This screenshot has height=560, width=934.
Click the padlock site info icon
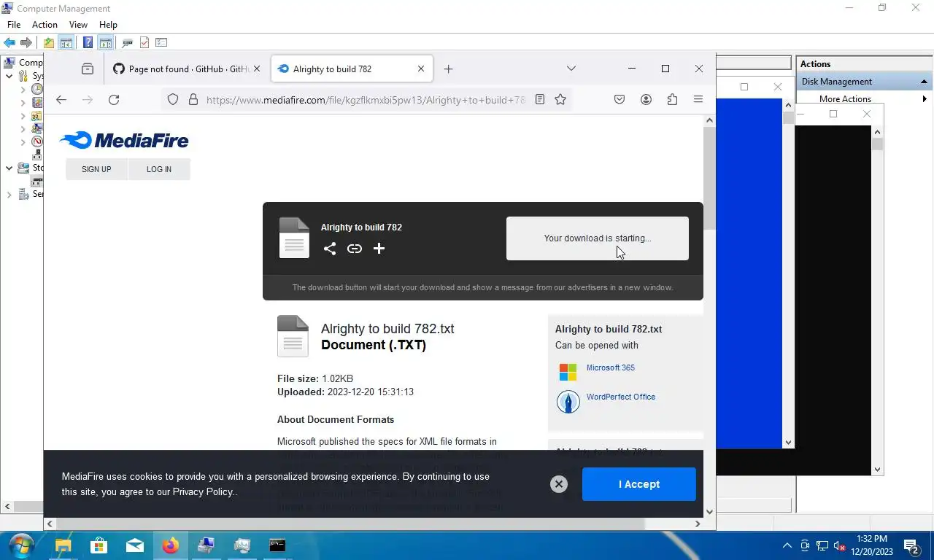tap(193, 99)
